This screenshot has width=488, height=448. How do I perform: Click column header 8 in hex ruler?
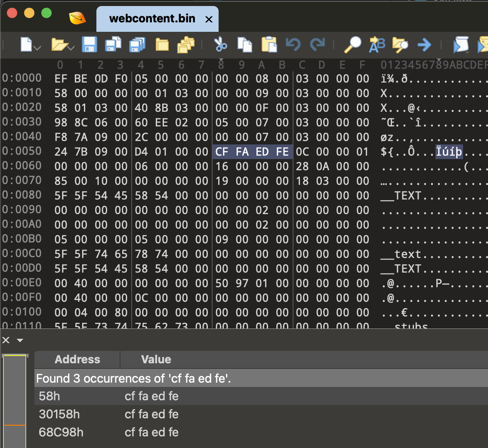point(221,65)
